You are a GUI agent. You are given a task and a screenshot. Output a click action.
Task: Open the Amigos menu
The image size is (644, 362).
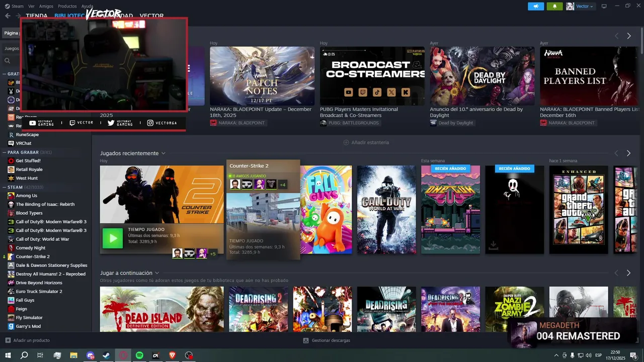[x=46, y=6]
